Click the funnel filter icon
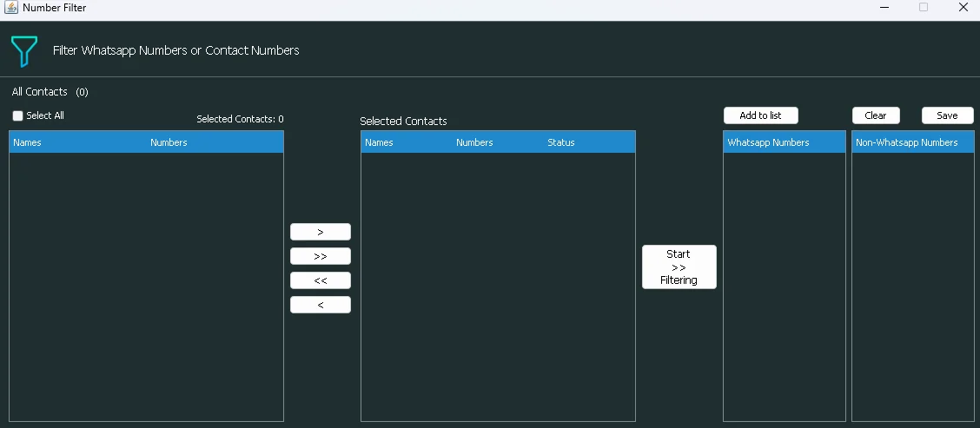 [23, 51]
